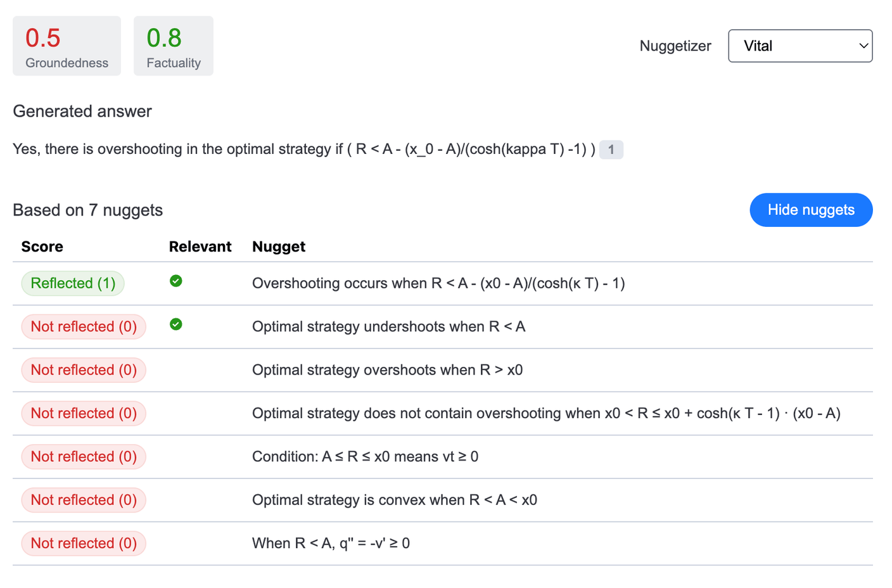Click Not reflected badge for overshoots R > x0

84,370
